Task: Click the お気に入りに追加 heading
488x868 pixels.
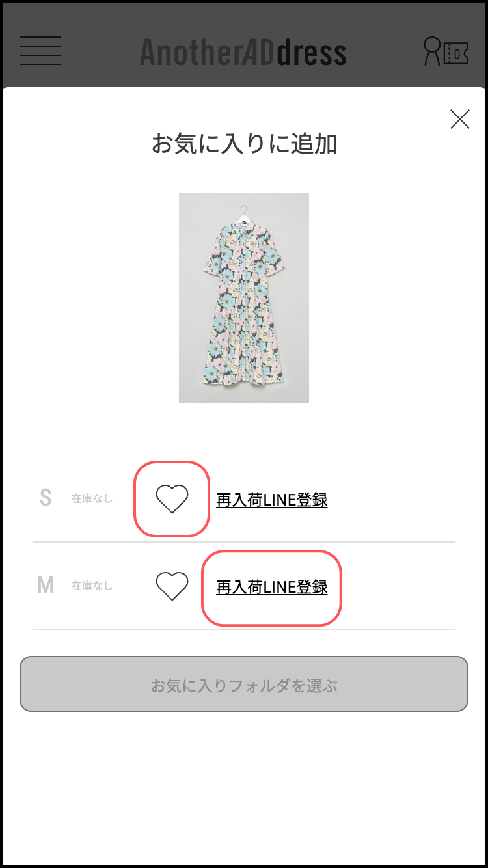Action: coord(244,144)
